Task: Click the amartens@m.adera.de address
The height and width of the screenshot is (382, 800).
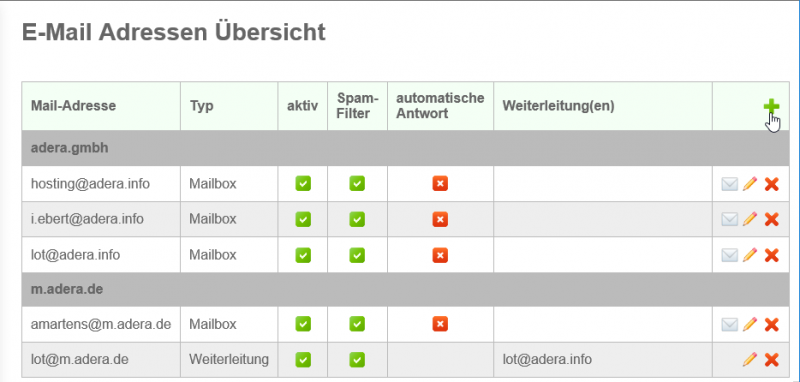Action: tap(101, 324)
